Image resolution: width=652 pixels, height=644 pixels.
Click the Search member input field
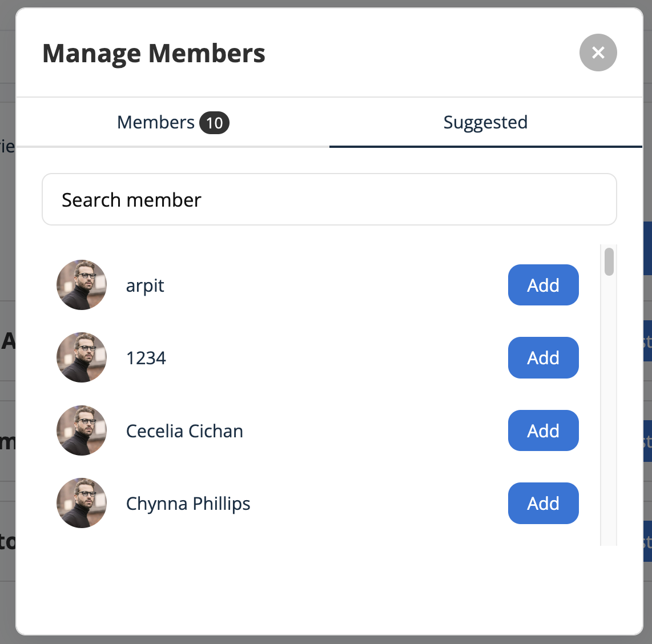point(329,199)
